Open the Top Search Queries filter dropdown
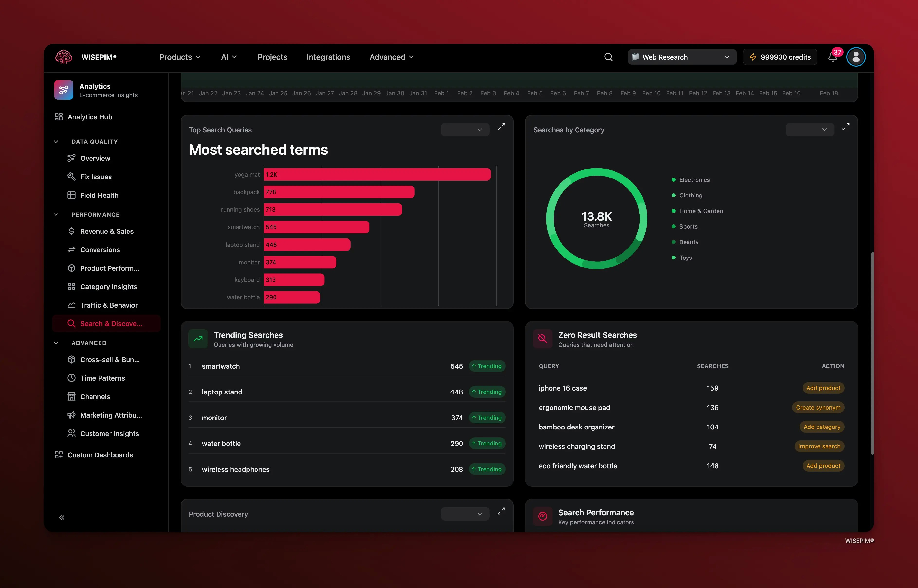The height and width of the screenshot is (588, 918). (465, 129)
